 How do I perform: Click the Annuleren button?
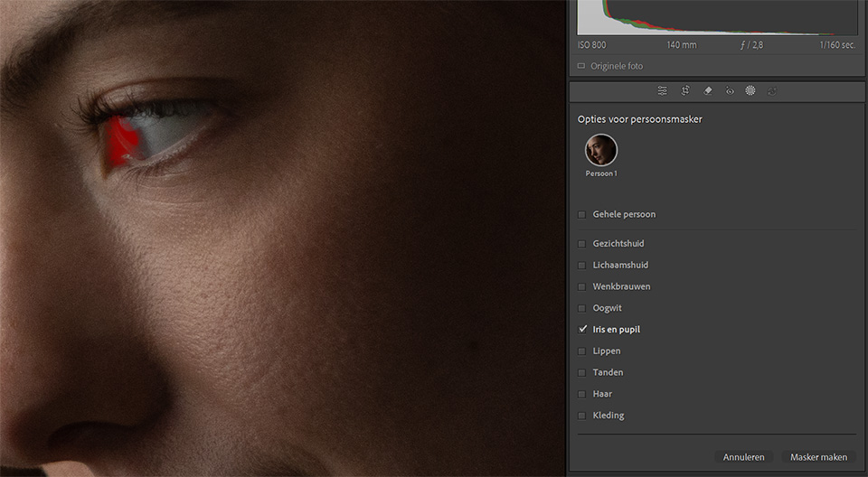(744, 457)
